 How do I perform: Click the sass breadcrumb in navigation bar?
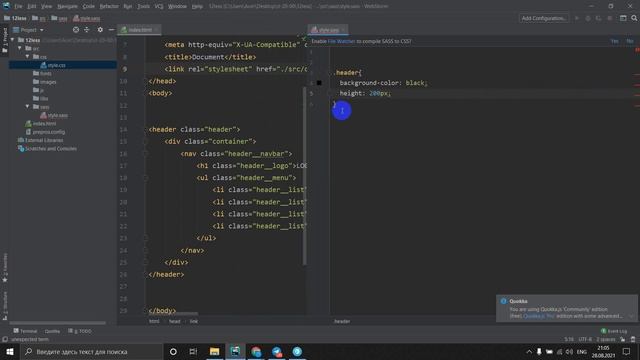pos(60,18)
